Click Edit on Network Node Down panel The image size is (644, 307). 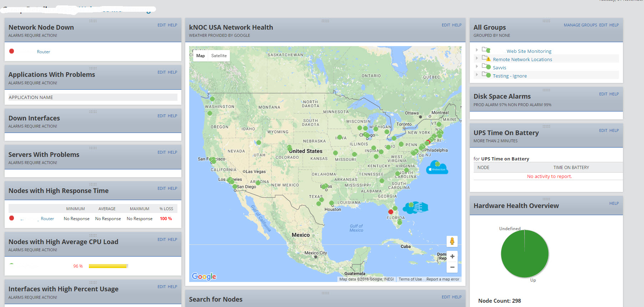pyautogui.click(x=161, y=25)
